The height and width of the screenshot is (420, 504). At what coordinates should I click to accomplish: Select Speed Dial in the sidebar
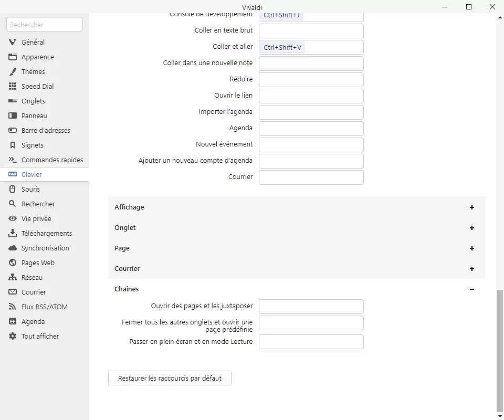(45, 86)
